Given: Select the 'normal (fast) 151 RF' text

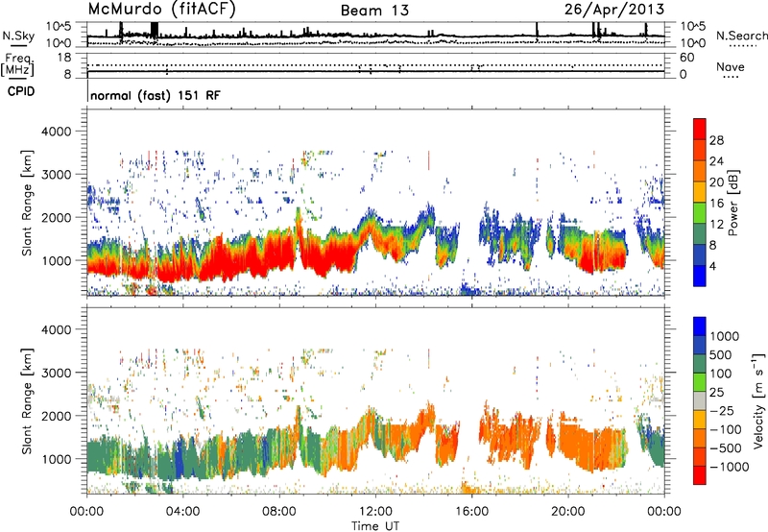Looking at the screenshot, I should click(156, 95).
